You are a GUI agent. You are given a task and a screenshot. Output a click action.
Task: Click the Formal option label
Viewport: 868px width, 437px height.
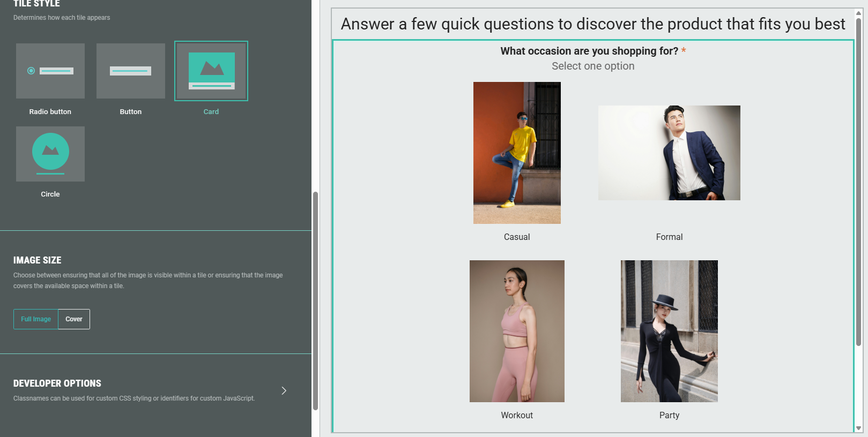coord(669,237)
